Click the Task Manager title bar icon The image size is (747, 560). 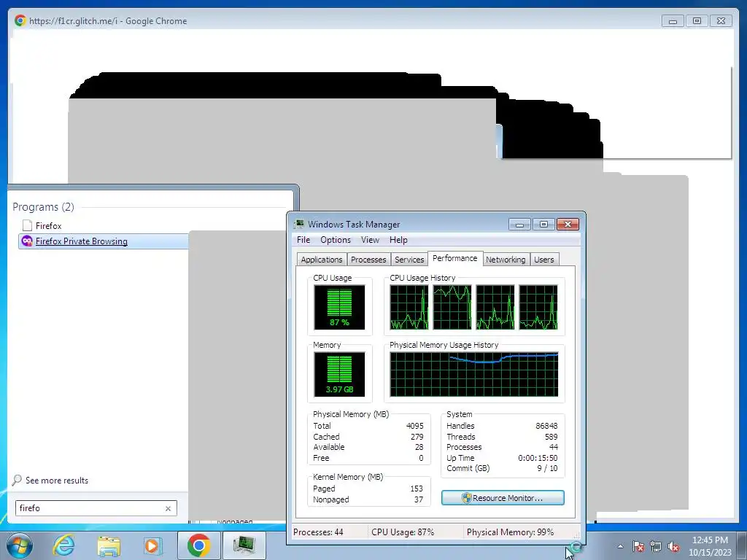[299, 224]
